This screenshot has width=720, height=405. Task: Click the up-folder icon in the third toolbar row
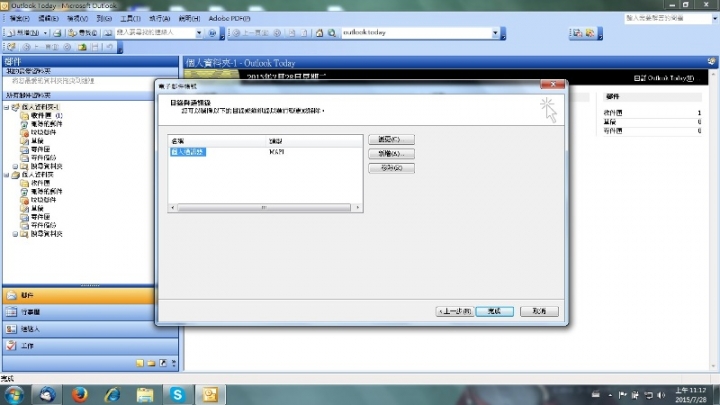[x=82, y=47]
